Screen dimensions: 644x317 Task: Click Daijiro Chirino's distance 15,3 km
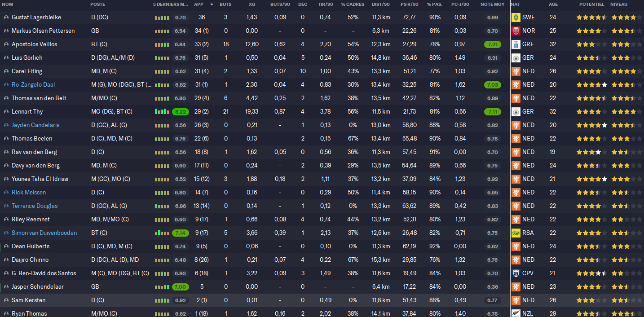pyautogui.click(x=381, y=260)
